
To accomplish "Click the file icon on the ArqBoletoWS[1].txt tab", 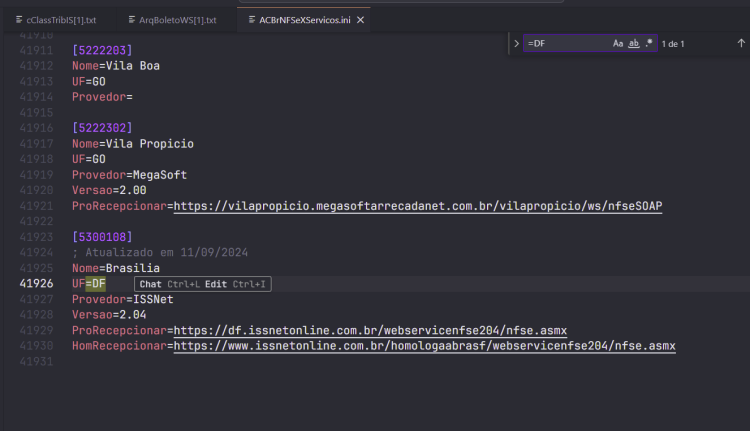I will (x=132, y=20).
